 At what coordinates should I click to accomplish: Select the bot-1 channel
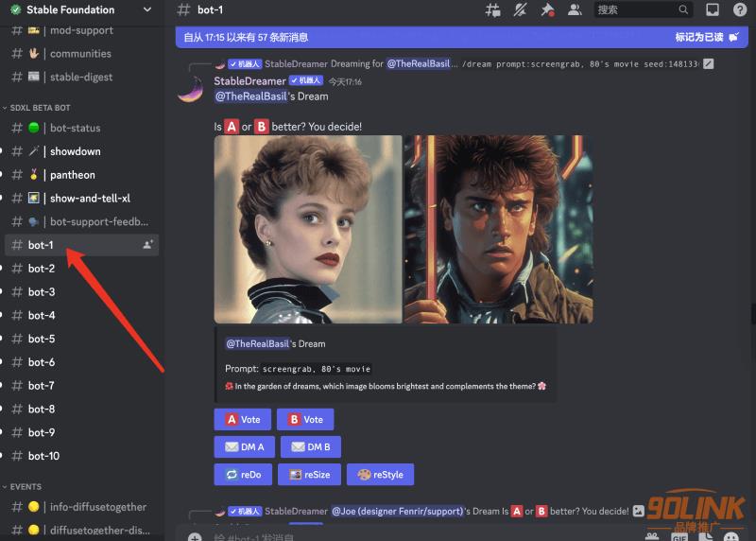click(82, 245)
